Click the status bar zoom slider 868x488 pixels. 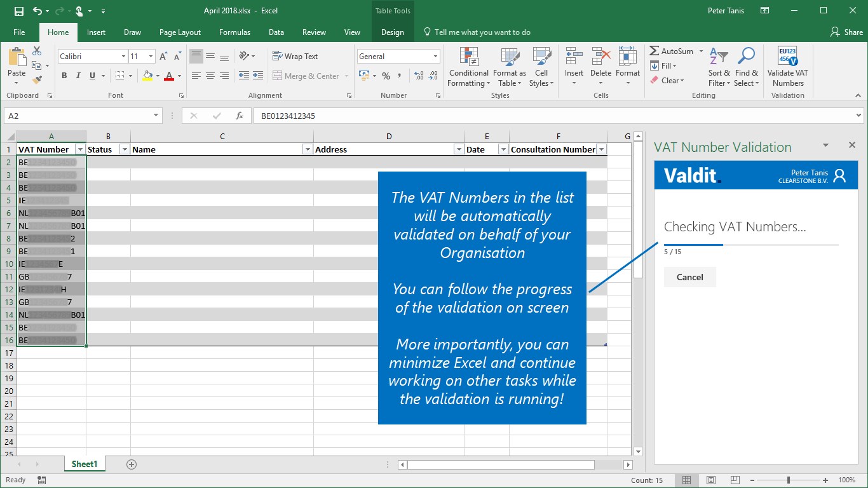click(x=788, y=480)
